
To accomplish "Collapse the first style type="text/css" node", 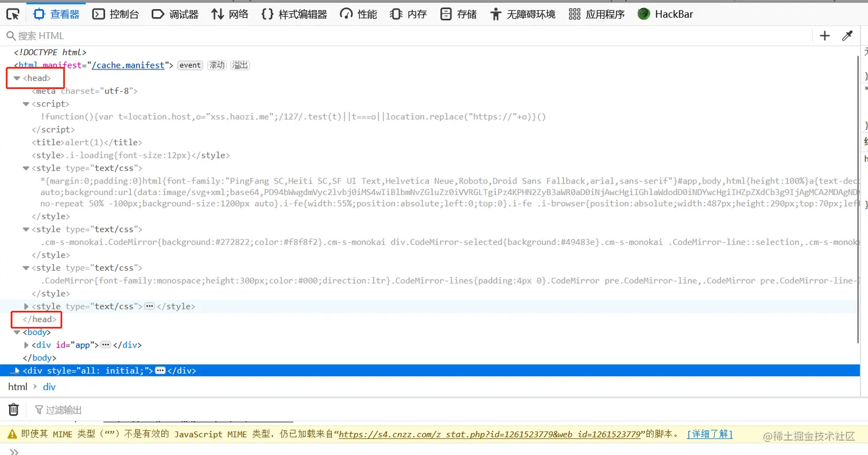I will [x=26, y=168].
